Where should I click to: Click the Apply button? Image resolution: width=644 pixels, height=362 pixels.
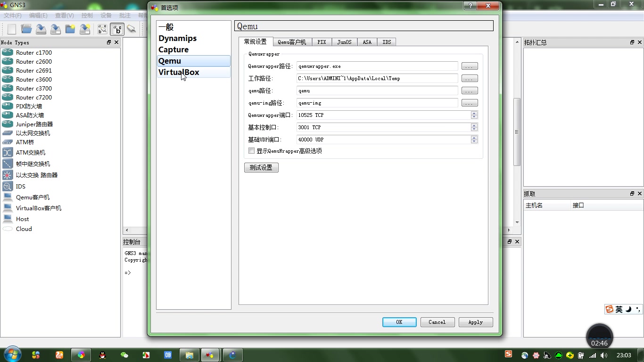(x=475, y=322)
